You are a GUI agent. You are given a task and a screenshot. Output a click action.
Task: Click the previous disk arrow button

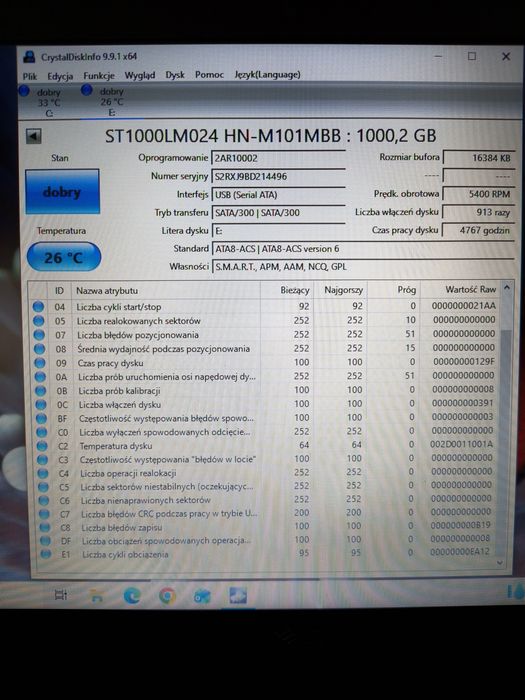[x=33, y=136]
